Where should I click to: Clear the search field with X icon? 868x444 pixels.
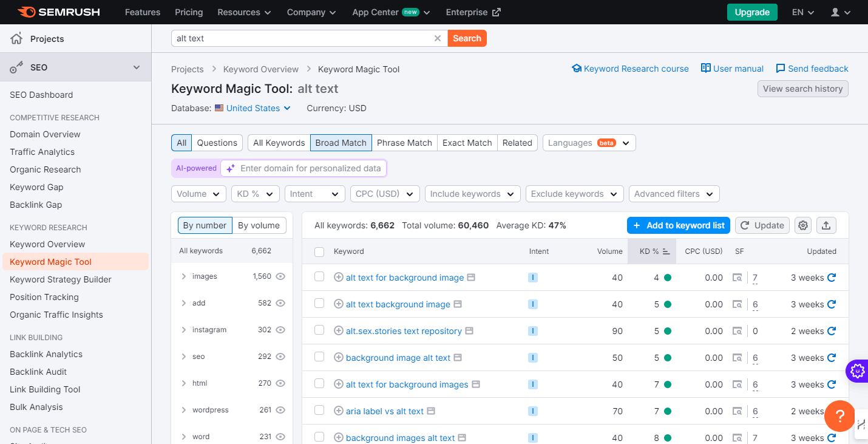tap(437, 38)
